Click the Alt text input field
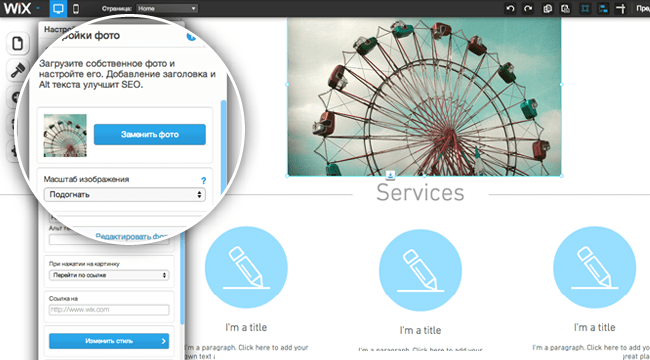 coord(109,240)
